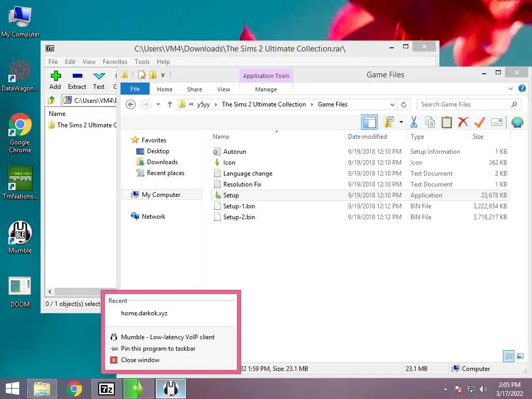Open the Manage ribbon tab
The height and width of the screenshot is (399, 532).
pyautogui.click(x=266, y=89)
